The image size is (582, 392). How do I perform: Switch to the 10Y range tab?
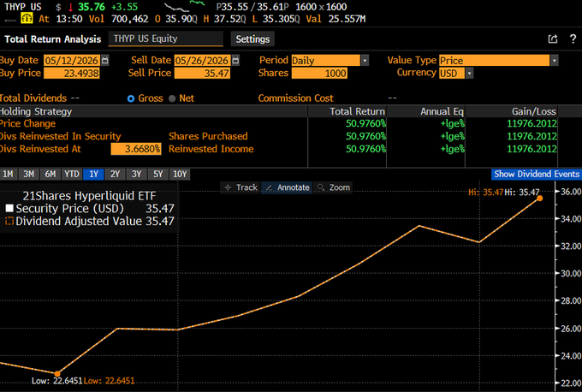tap(180, 174)
